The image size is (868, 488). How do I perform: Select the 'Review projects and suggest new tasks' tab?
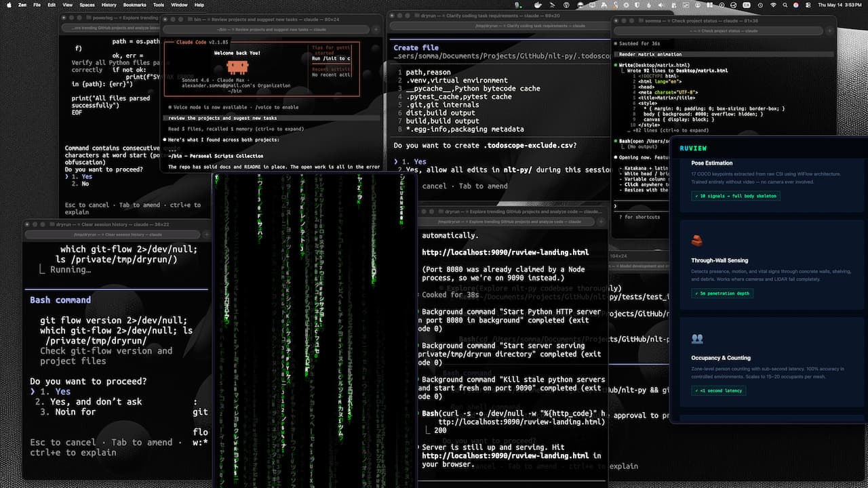tap(267, 29)
